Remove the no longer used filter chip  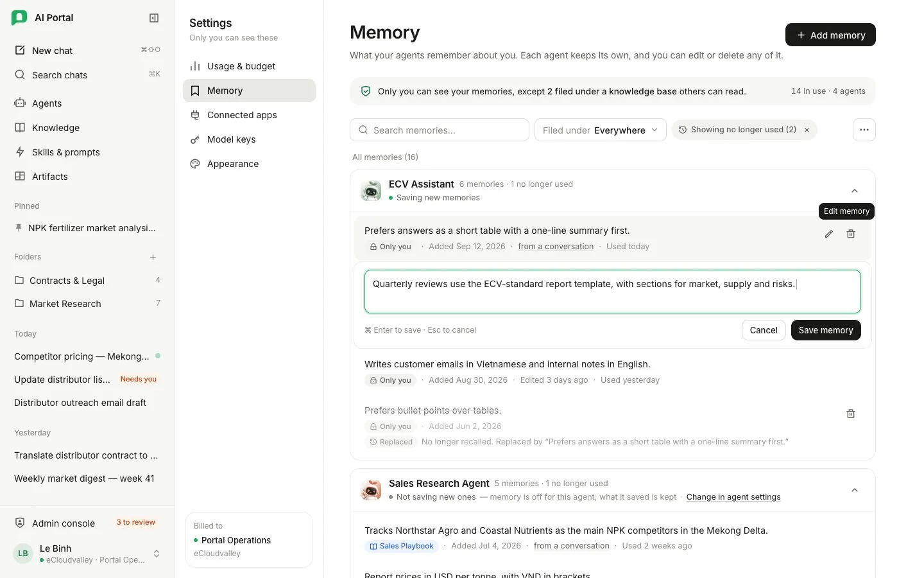point(807,130)
